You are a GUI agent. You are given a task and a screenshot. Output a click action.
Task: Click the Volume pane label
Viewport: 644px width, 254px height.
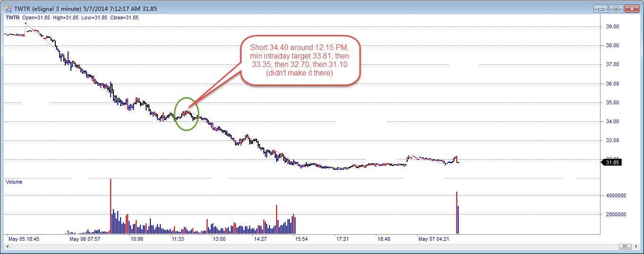coord(14,182)
